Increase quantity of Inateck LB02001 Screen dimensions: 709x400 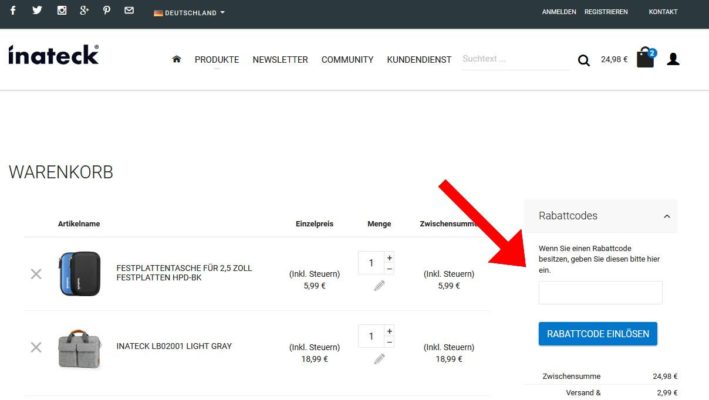tap(389, 331)
